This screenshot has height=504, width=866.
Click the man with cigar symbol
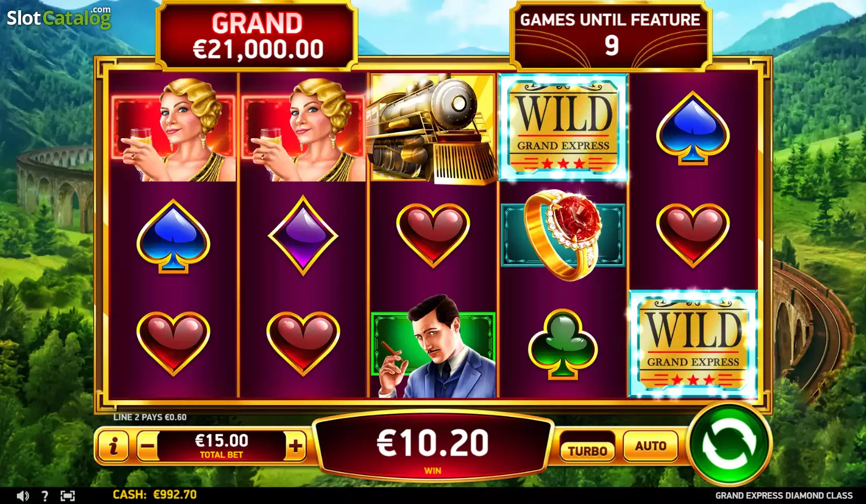click(433, 345)
